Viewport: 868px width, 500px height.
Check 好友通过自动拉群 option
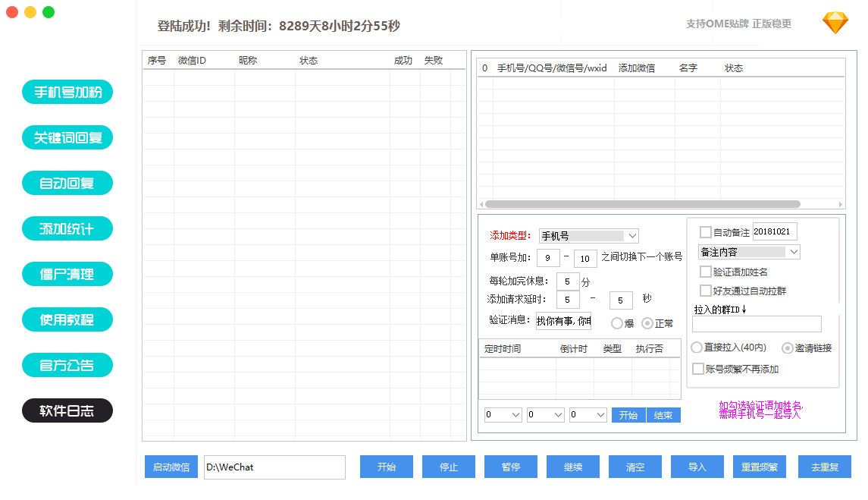pos(706,291)
